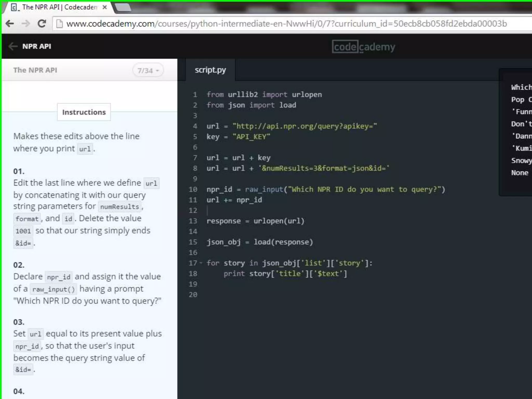Image resolution: width=532 pixels, height=399 pixels.
Task: Click the api.npr.org URL string
Action: tap(305, 126)
